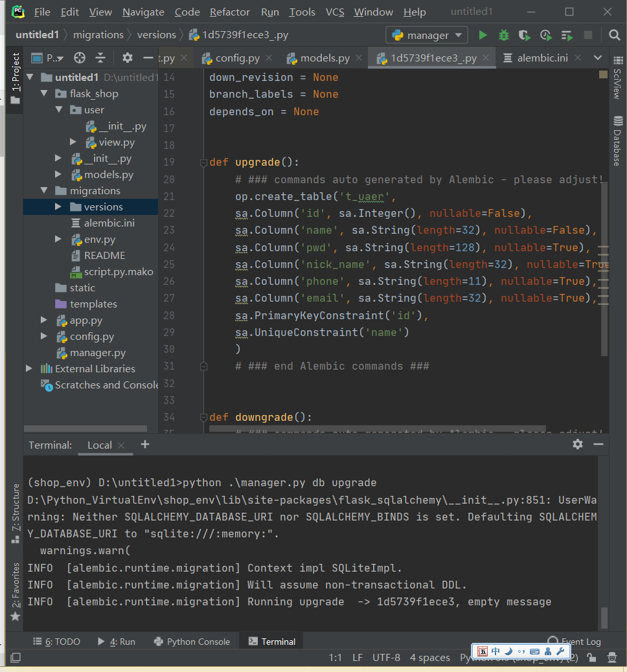627x672 pixels.
Task: Toggle IME Chinese language indicator
Action: pos(496,651)
